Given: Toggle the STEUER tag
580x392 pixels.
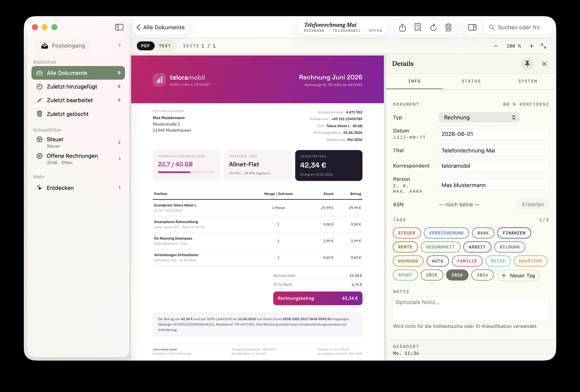Looking at the screenshot, I should tap(407, 233).
